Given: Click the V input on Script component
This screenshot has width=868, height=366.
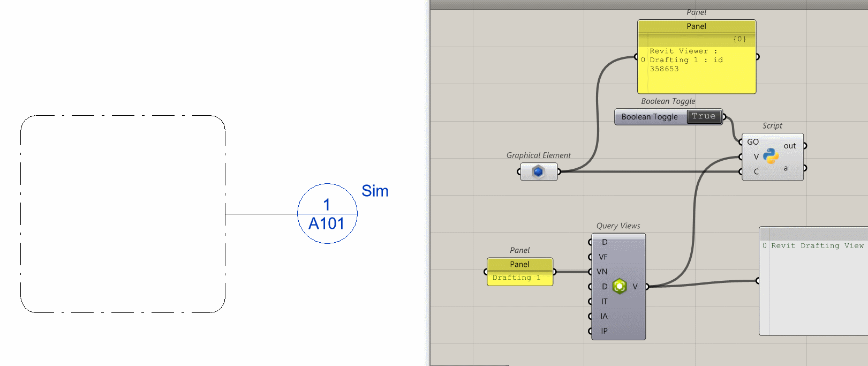Looking at the screenshot, I should click(756, 156).
